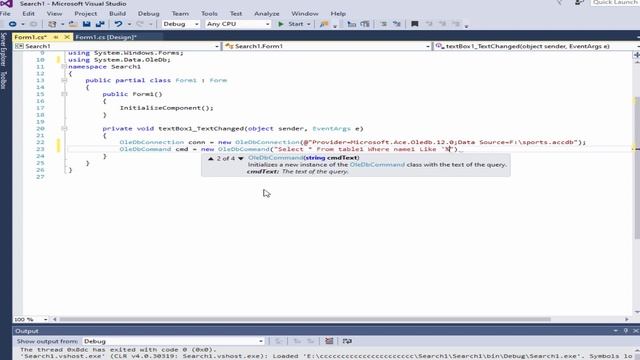Collapse the Form1 class code block
The width and height of the screenshot is (640, 360).
[x=64, y=80]
